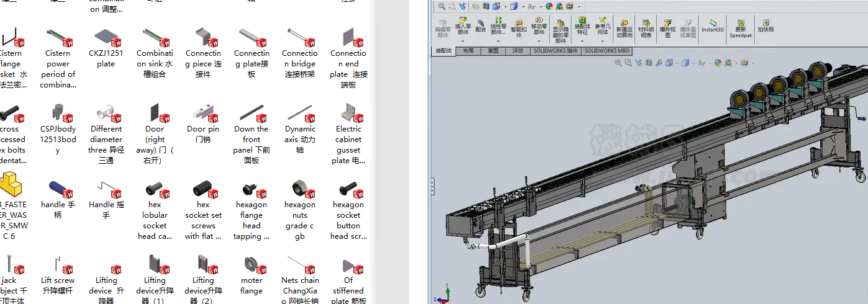Open the Display Style dropdown arrow in the viewport toolbar
The image size is (868, 304).
click(694, 63)
